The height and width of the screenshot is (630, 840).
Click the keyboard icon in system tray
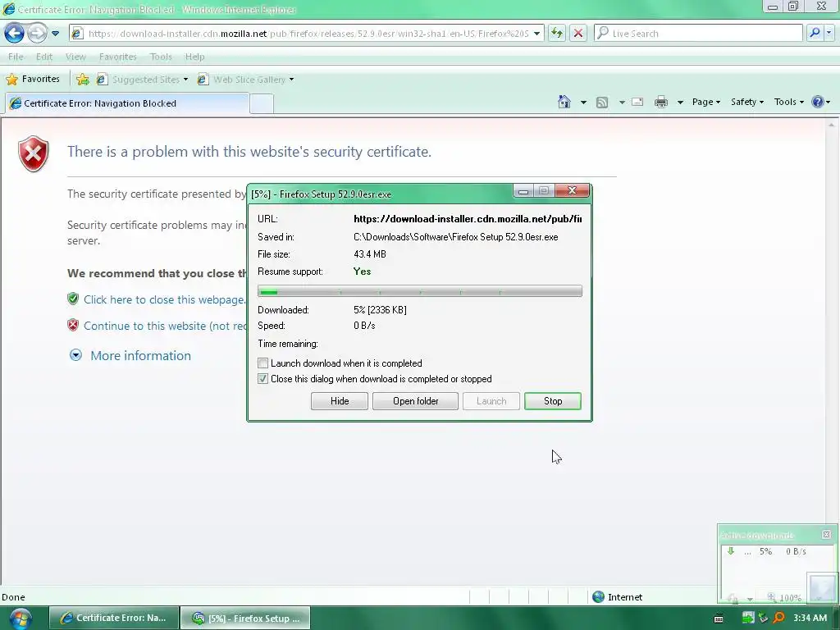click(x=719, y=619)
